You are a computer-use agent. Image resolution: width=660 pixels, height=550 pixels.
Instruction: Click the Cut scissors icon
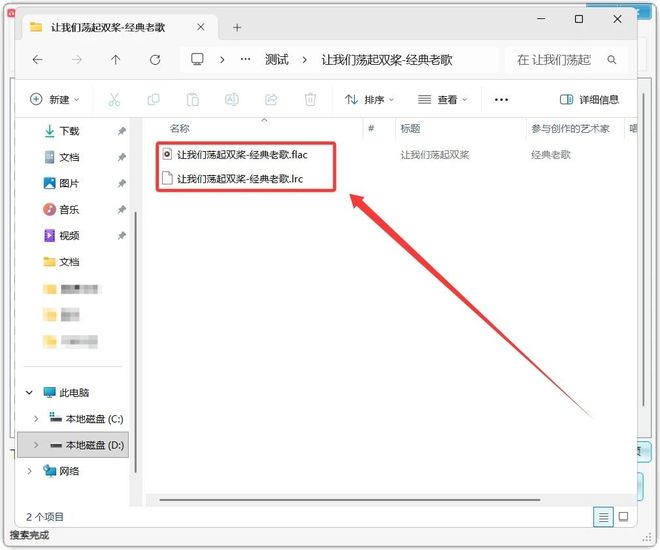coord(114,99)
